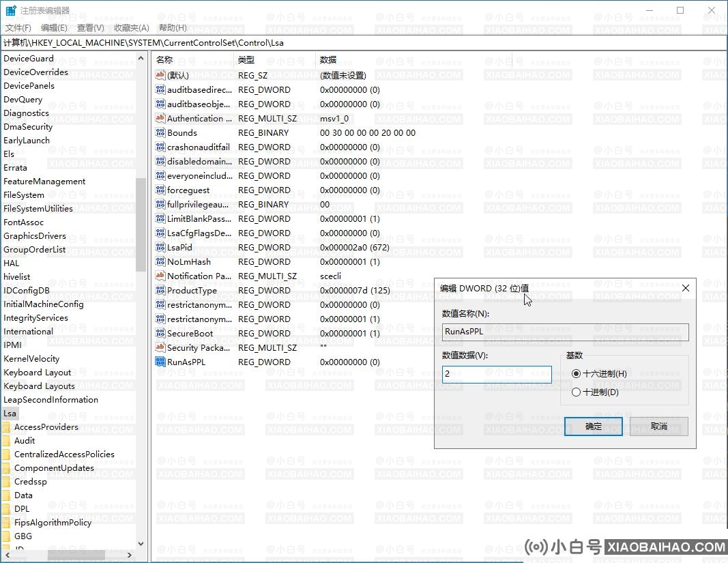728x563 pixels.
Task: Click the tree panel's scroll-right arrow
Action: (130, 555)
